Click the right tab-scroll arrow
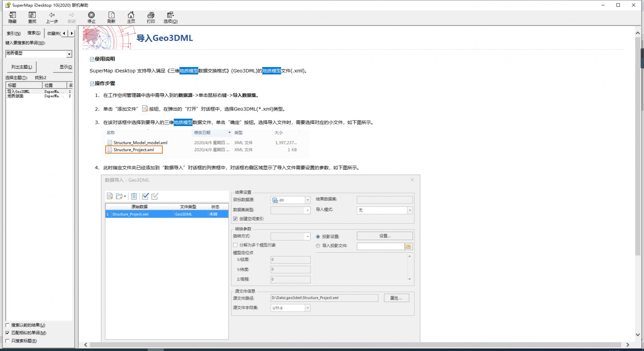Image resolution: width=644 pixels, height=351 pixels. click(72, 33)
